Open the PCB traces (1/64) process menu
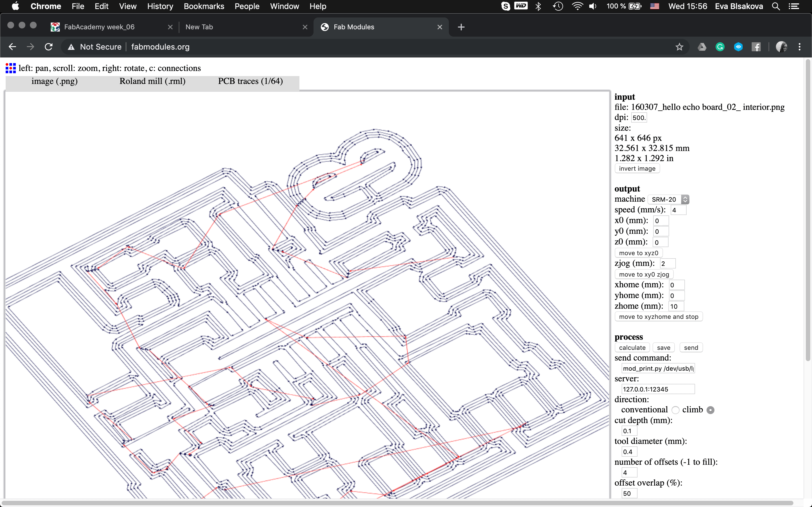 click(250, 81)
